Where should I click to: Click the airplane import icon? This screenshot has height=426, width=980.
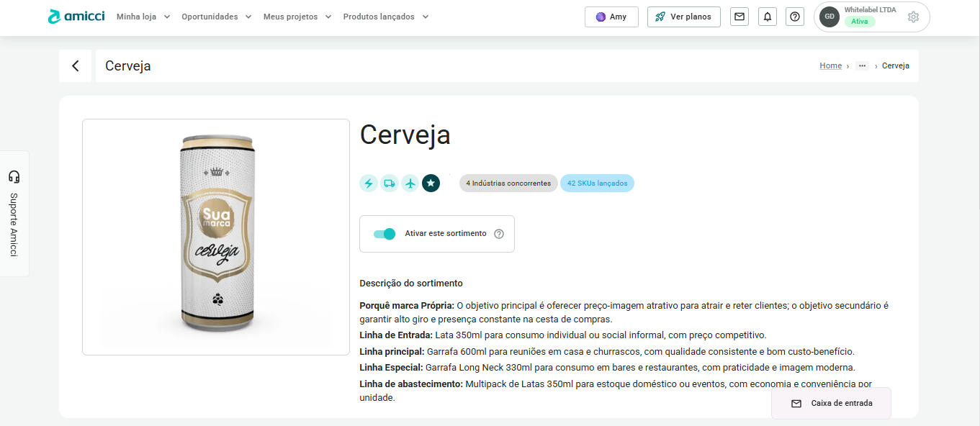tap(410, 183)
